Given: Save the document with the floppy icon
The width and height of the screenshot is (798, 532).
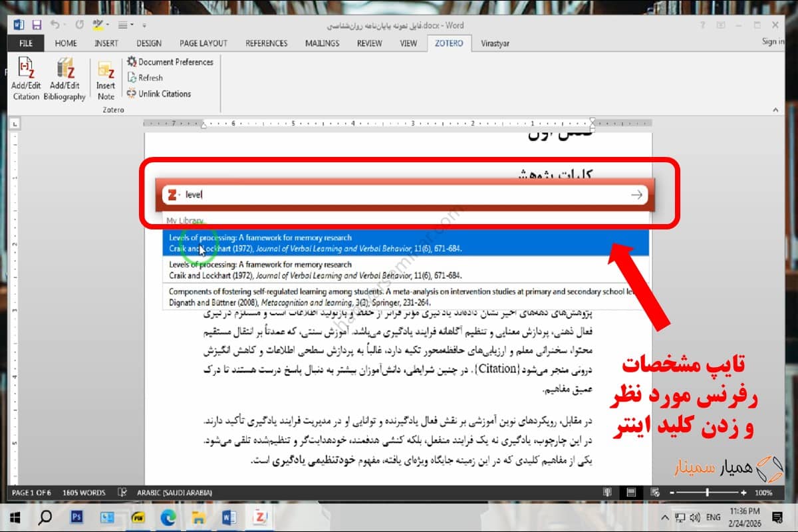Looking at the screenshot, I should [x=37, y=25].
